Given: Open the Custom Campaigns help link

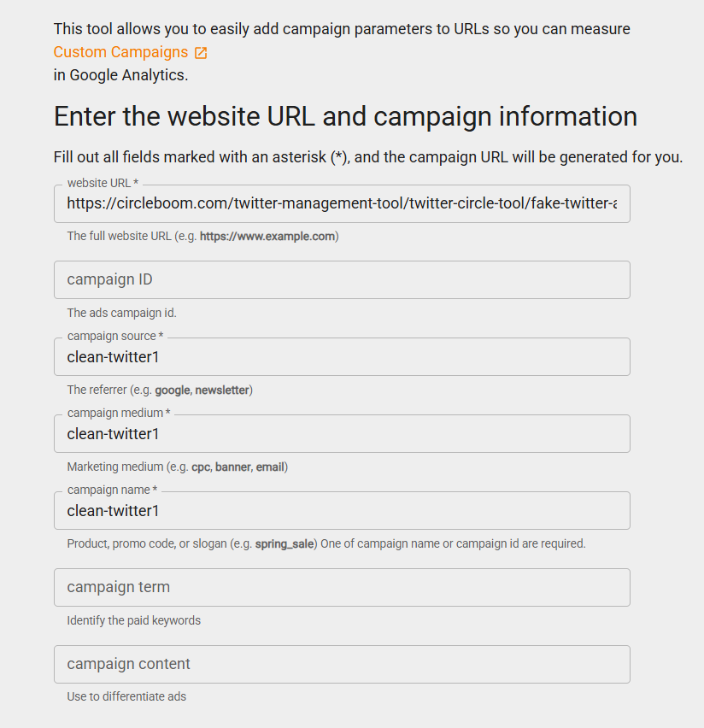Looking at the screenshot, I should pyautogui.click(x=120, y=51).
